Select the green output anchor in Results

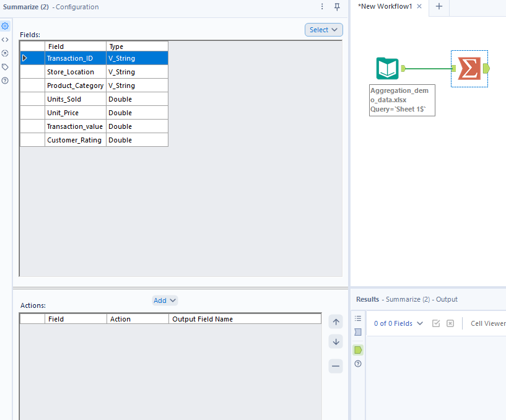tap(358, 350)
